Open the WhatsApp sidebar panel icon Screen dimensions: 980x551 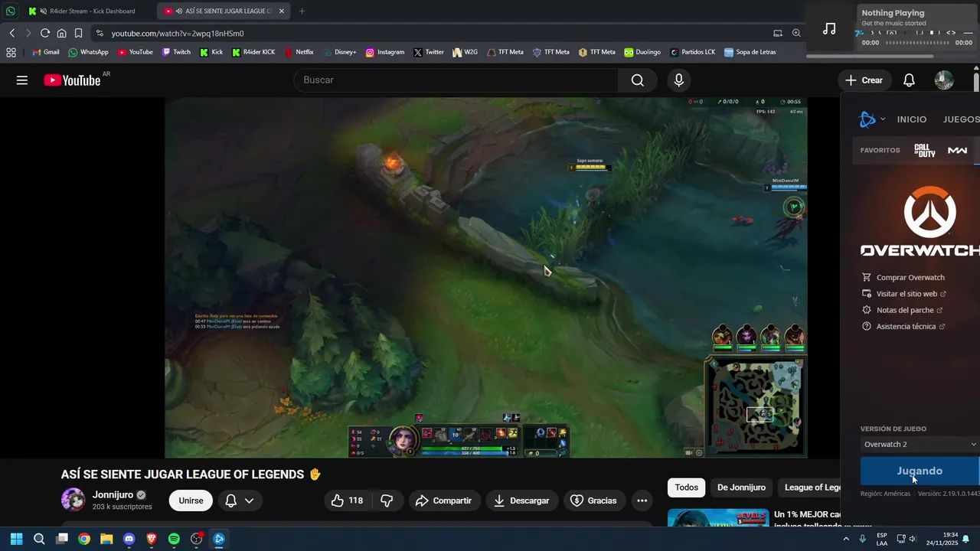coord(11,11)
